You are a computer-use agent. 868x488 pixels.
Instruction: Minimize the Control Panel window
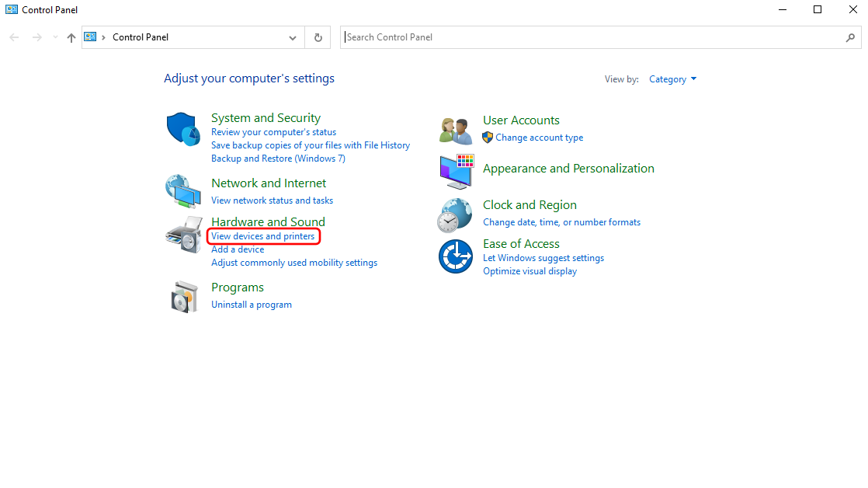point(782,9)
